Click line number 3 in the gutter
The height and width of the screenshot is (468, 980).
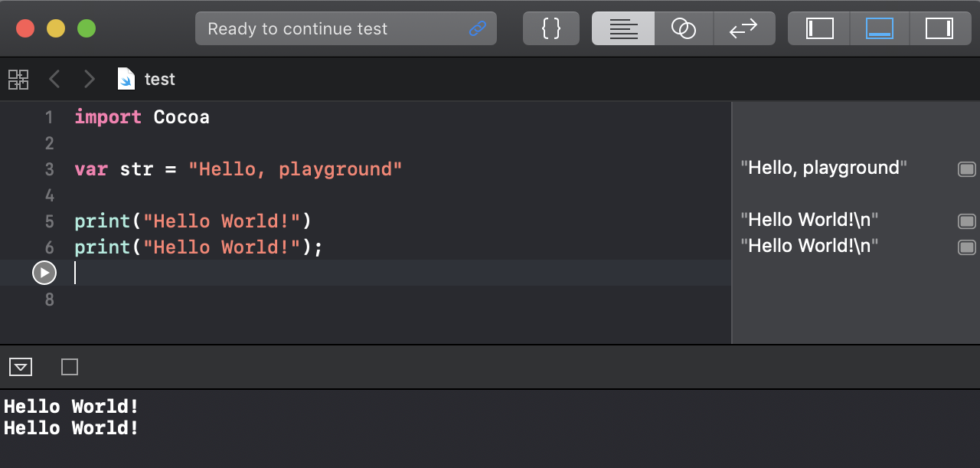[50, 169]
